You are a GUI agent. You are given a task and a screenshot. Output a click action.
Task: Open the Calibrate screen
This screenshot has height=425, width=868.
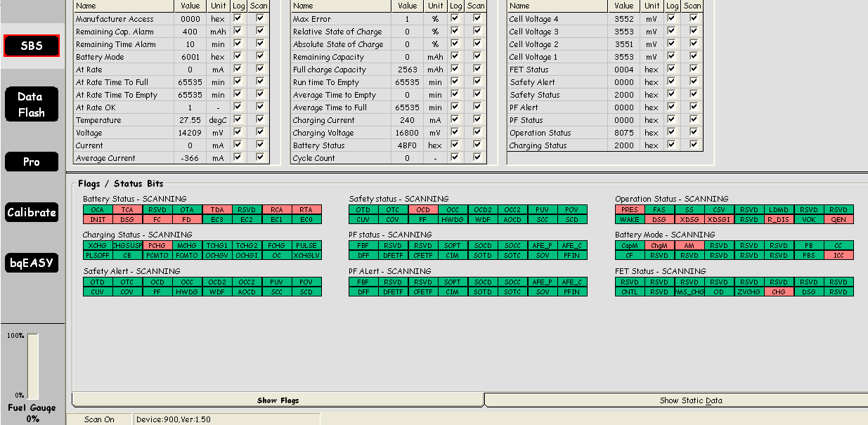(31, 210)
